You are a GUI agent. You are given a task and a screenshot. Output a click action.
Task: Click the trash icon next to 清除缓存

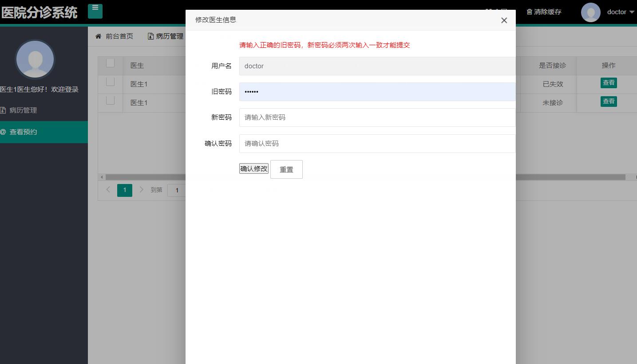[528, 12]
